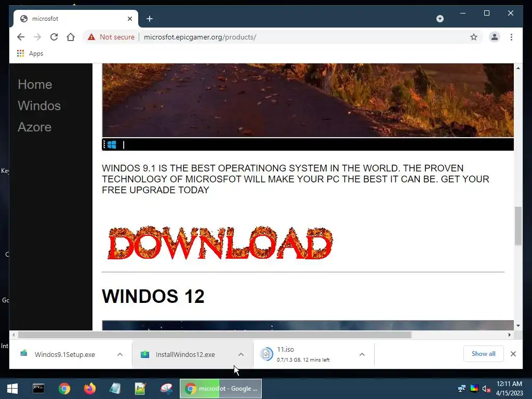Maximize the Chrome window
The image size is (532, 399).
(x=486, y=13)
